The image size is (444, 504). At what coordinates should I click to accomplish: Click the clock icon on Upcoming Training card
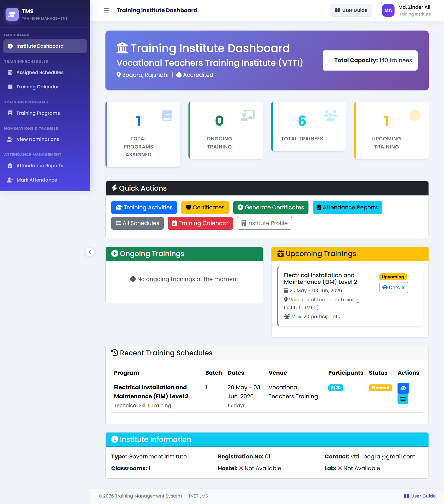(415, 115)
